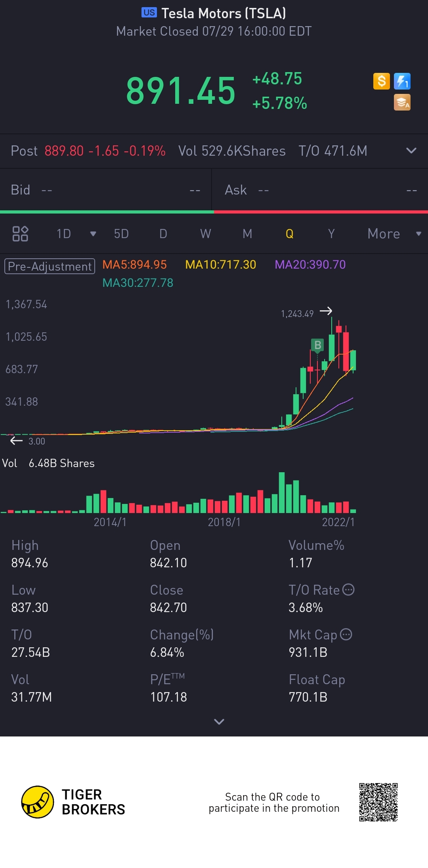
Task: Tap the orange stacked coins icon
Action: pos(402,102)
